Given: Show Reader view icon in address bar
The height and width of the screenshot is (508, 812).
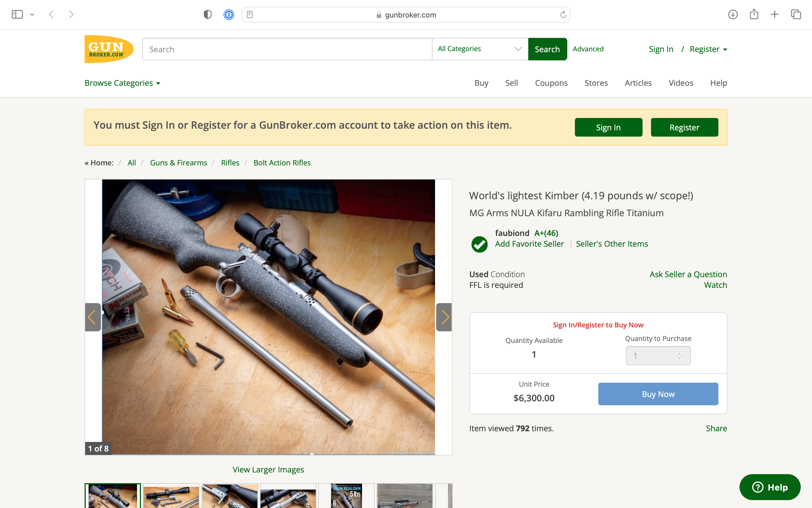Looking at the screenshot, I should coord(250,14).
